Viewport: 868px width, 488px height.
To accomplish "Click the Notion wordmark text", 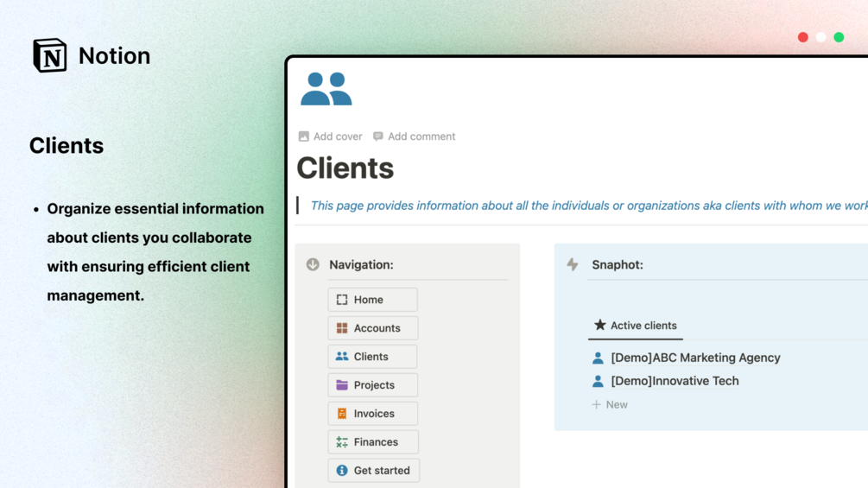I will 114,56.
